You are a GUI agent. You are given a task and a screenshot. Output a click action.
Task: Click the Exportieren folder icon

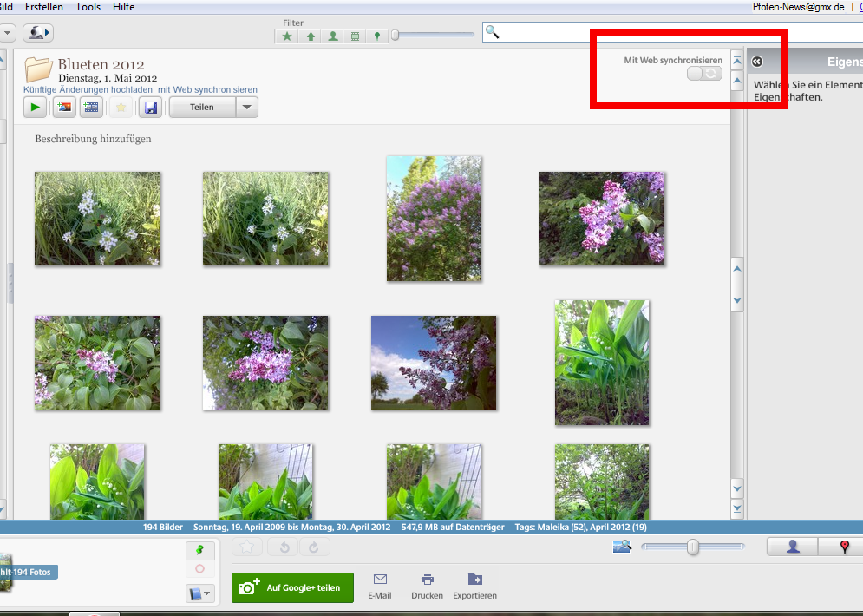pyautogui.click(x=475, y=579)
